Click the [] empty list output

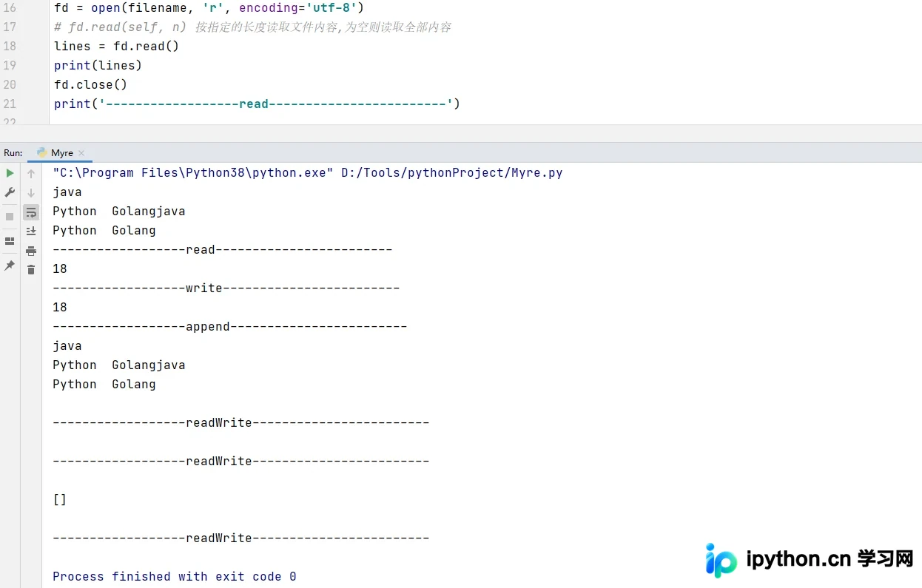pos(60,500)
